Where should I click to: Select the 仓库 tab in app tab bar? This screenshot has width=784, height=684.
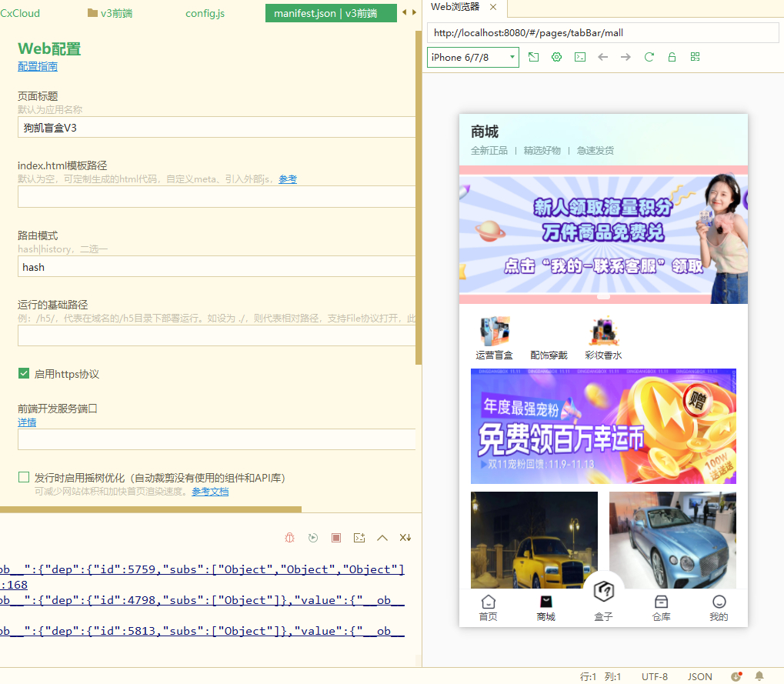[x=661, y=608]
